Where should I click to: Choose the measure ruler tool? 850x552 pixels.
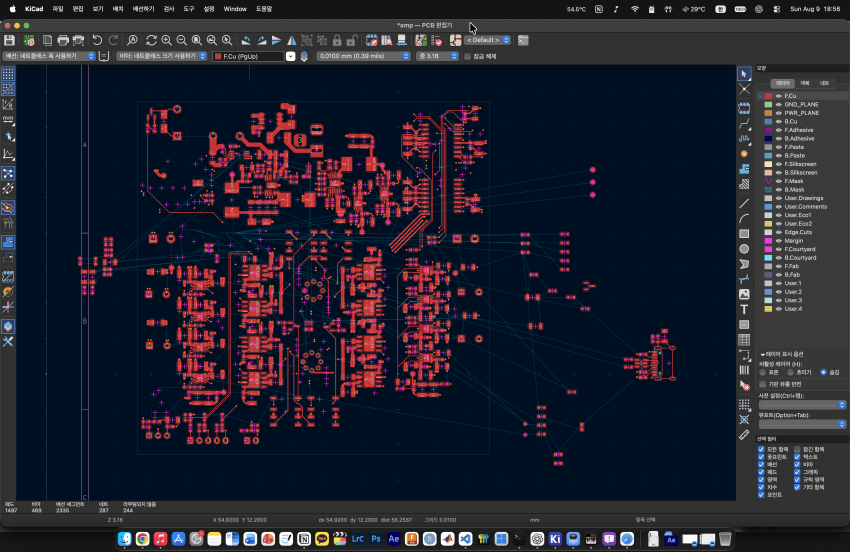click(744, 435)
